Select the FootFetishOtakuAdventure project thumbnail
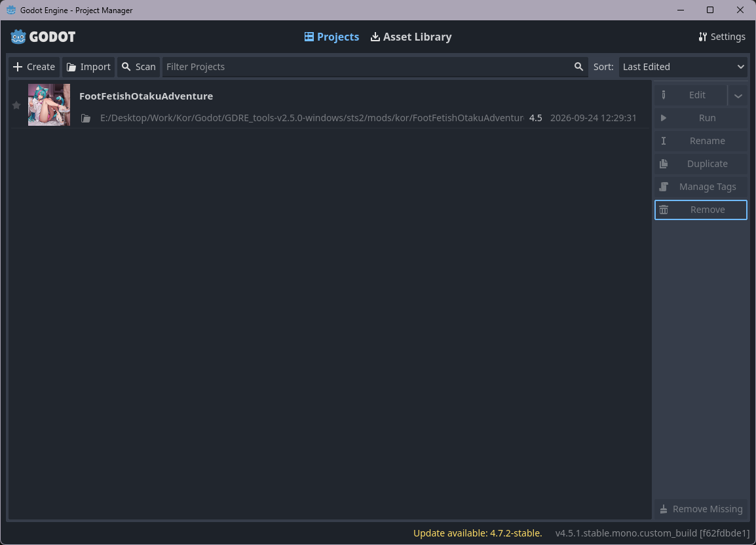 click(48, 105)
